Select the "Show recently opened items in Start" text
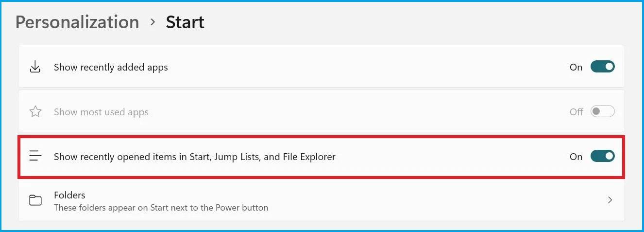Viewport: 644px width, 232px height. [x=194, y=157]
